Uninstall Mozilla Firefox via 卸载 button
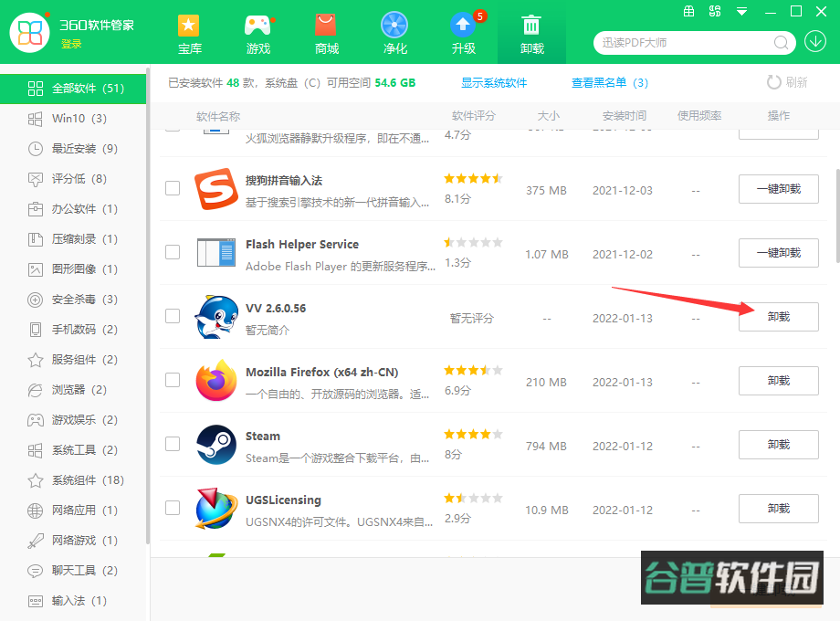This screenshot has height=621, width=840. [779, 381]
